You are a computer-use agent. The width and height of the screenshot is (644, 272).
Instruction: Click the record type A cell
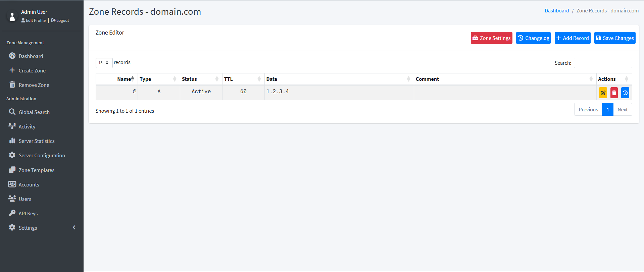pyautogui.click(x=159, y=93)
